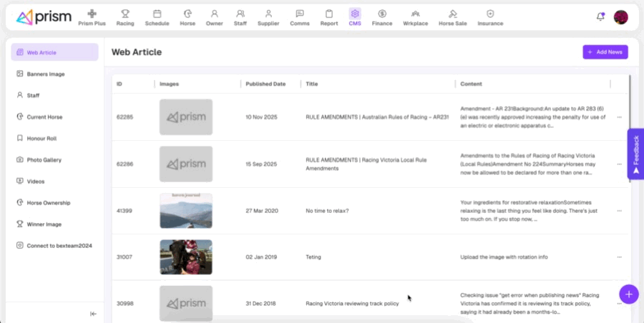Open the Racing trophy icon
This screenshot has width=644, height=323.
click(125, 14)
